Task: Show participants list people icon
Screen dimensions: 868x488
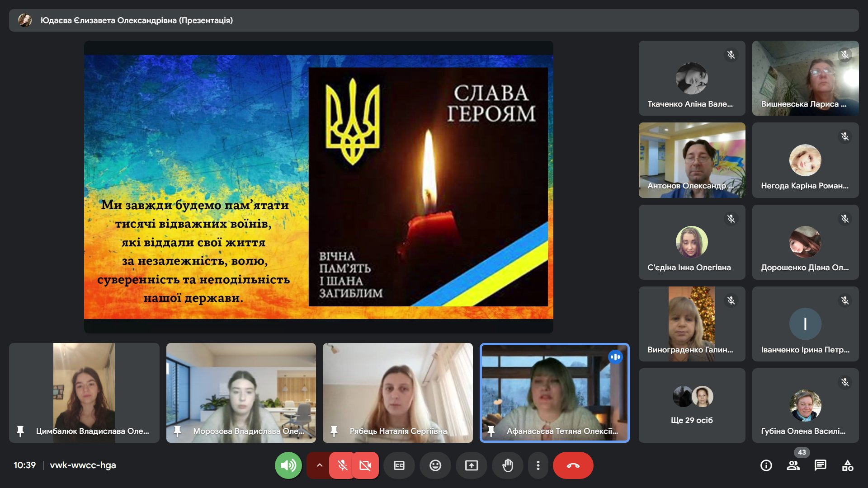Action: (793, 465)
